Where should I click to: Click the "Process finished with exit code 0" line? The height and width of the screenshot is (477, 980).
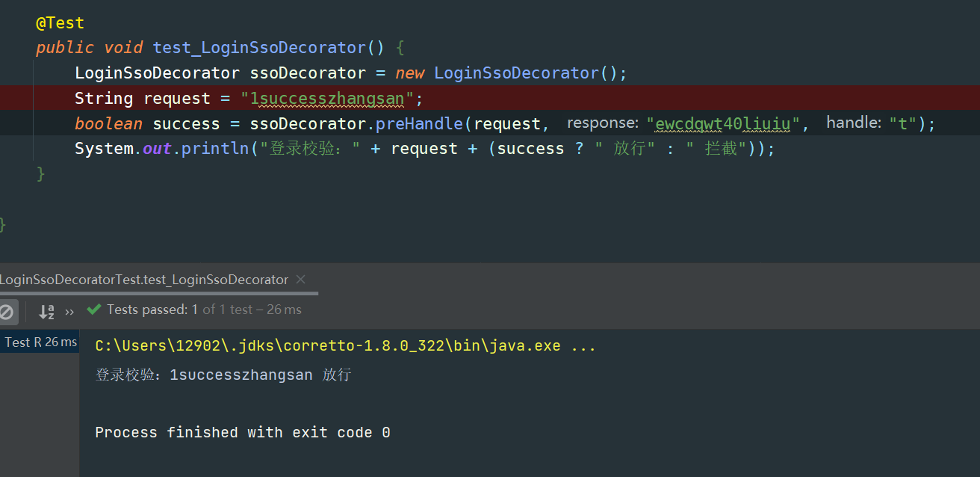(242, 433)
